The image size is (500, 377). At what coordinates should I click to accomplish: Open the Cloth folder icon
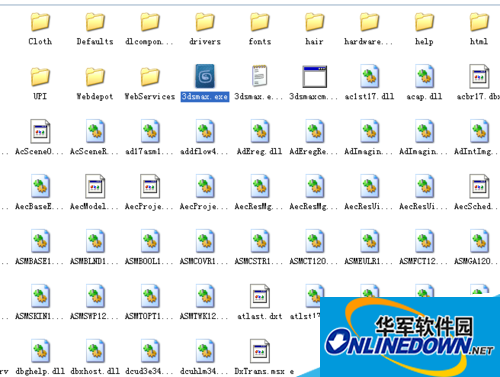(x=40, y=22)
